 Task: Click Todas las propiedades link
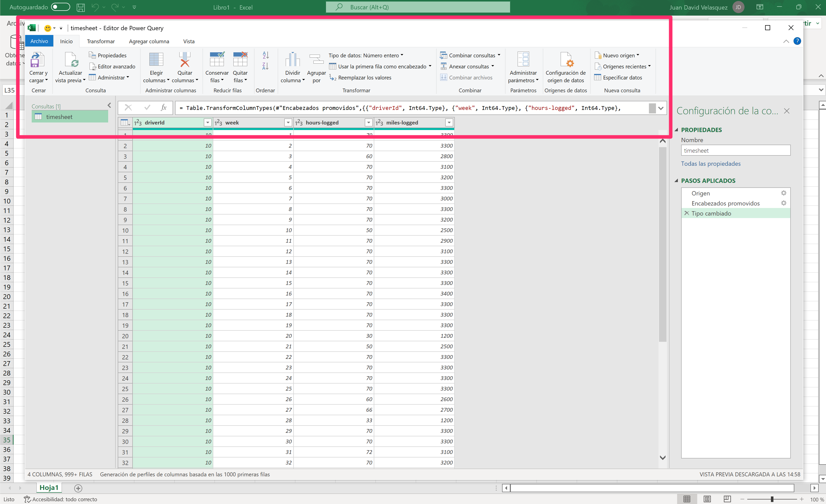tap(711, 163)
